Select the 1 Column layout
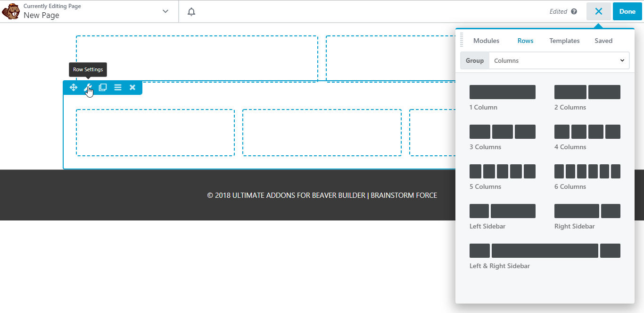The image size is (644, 313). click(502, 92)
